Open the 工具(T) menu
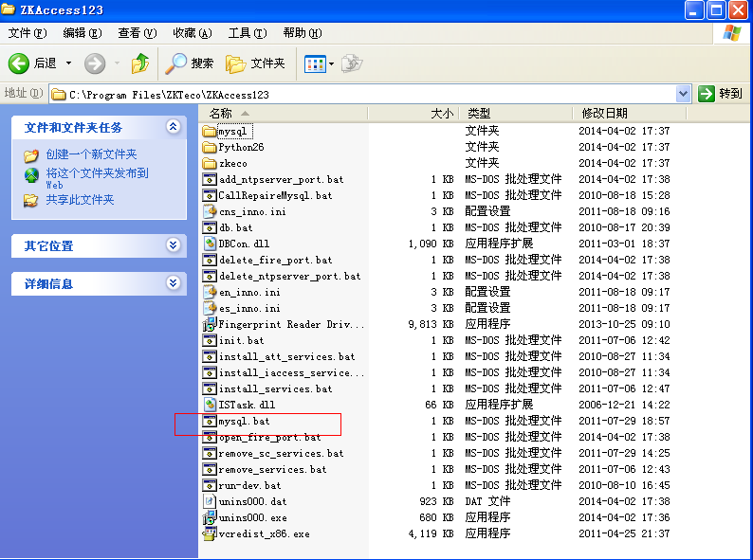This screenshot has height=560, width=753. click(x=248, y=33)
